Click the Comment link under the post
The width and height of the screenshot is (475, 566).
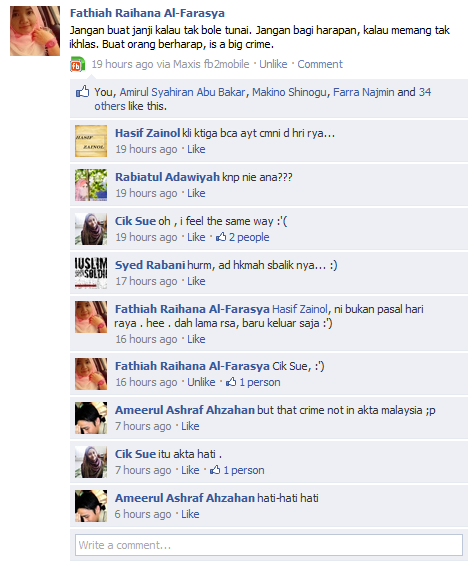pyautogui.click(x=320, y=64)
